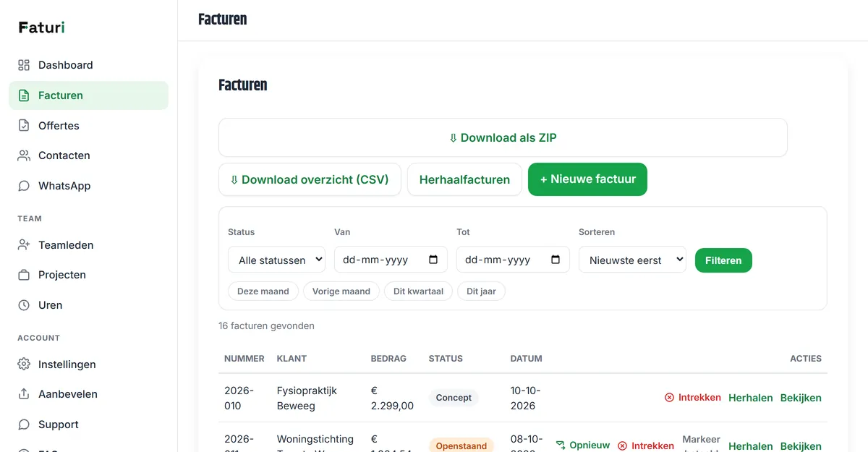
Task: Click the Faturi logo
Action: (x=42, y=27)
